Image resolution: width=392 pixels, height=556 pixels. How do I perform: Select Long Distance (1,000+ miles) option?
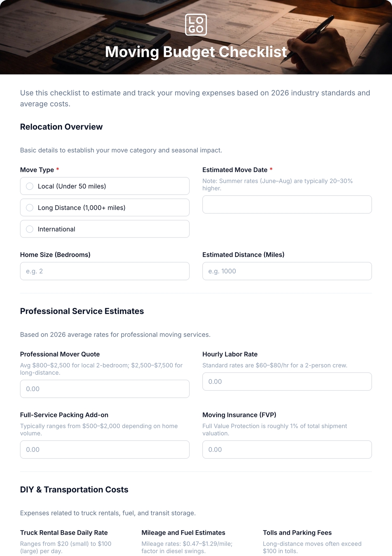[x=105, y=207]
